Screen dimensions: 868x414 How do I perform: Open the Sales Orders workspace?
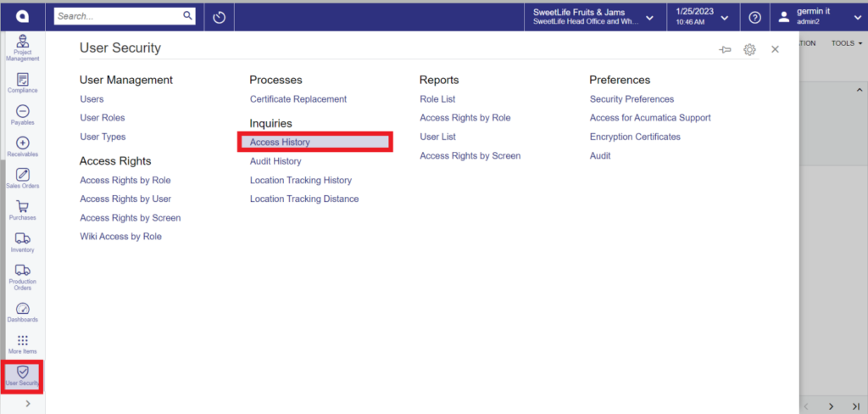coord(23,178)
